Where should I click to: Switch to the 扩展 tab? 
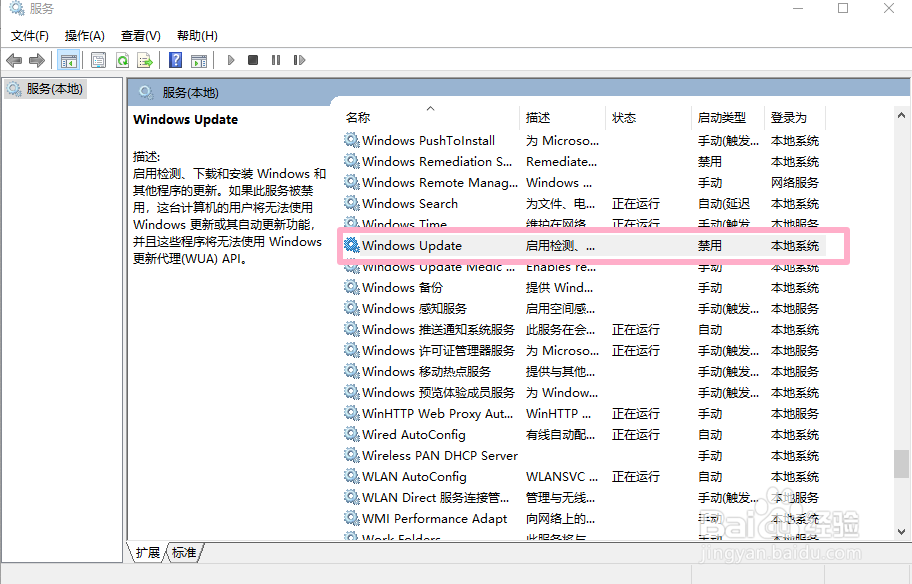click(147, 553)
